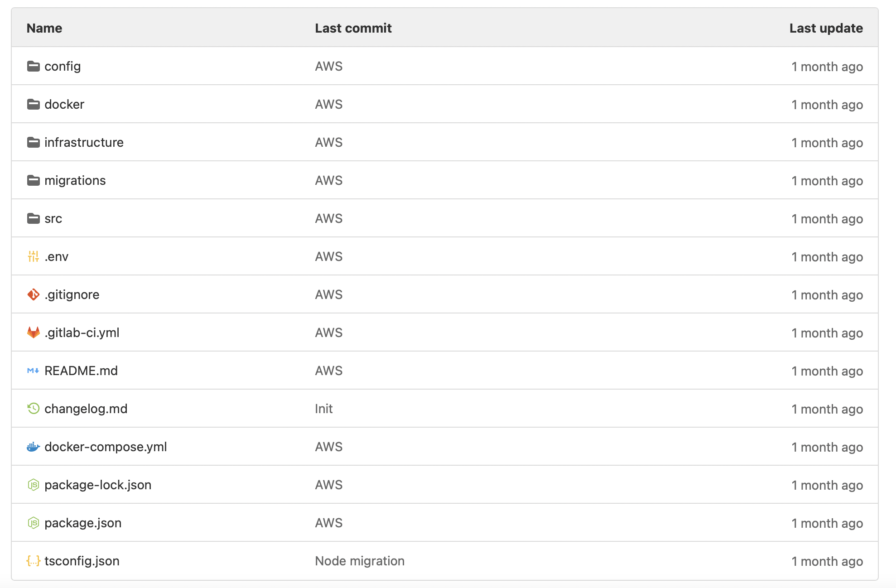Open the docker folder
This screenshot has width=896, height=588.
64,104
